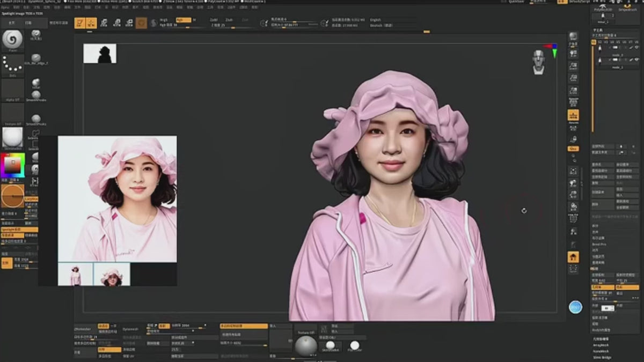The height and width of the screenshot is (362, 644).
Task: Select the black silhouette thumbnail in canvas
Action: [100, 54]
